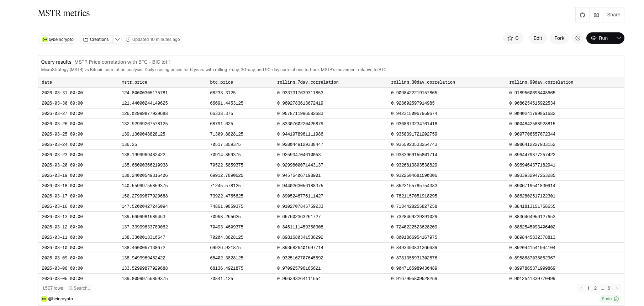Screen dimensions: 644x306
Task: Click the date column header
Action: click(47, 82)
